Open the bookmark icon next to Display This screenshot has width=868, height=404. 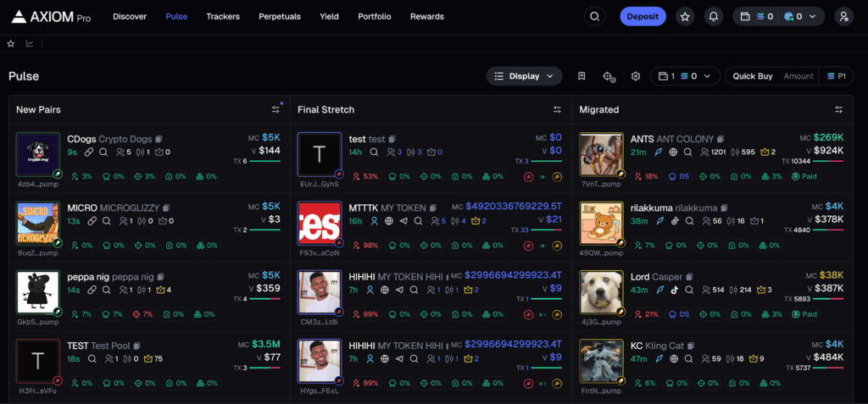[581, 76]
